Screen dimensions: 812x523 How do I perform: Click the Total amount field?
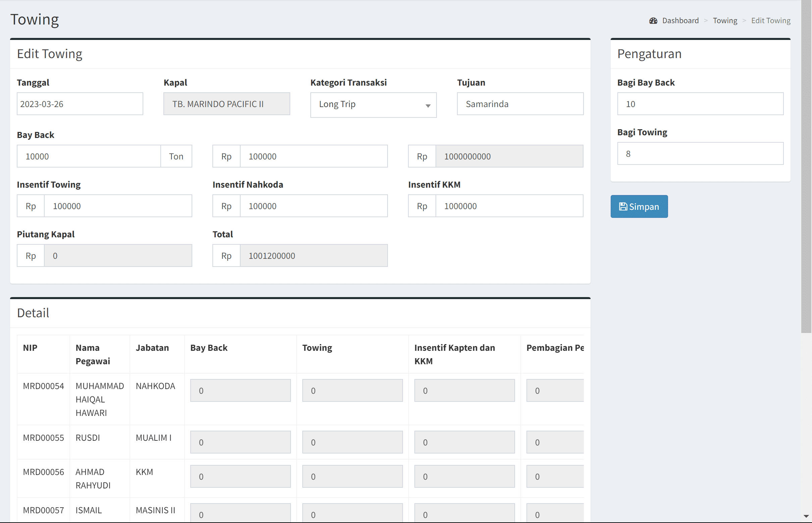pos(313,256)
